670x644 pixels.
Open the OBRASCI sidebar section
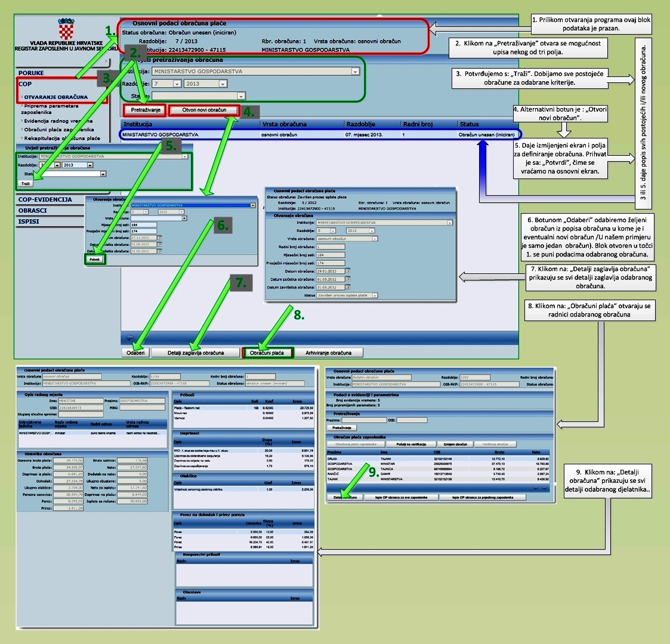(x=32, y=211)
